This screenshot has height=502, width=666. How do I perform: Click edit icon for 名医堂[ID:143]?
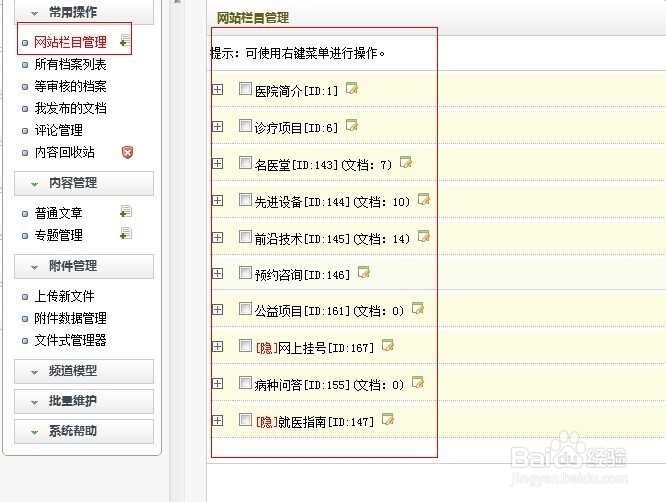406,162
